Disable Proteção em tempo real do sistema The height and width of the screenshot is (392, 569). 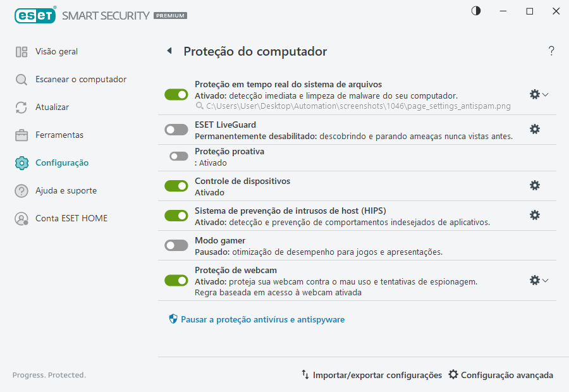(x=176, y=94)
